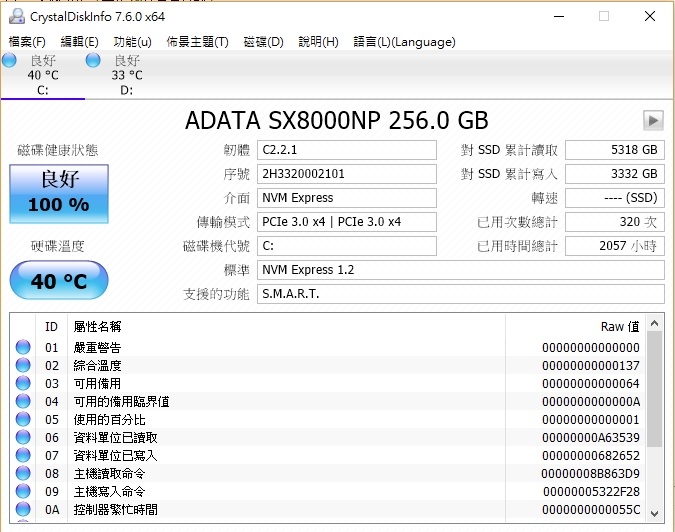This screenshot has height=532, width=675.
Task: Click the attribute list scrollbar thumb
Action: [654, 390]
